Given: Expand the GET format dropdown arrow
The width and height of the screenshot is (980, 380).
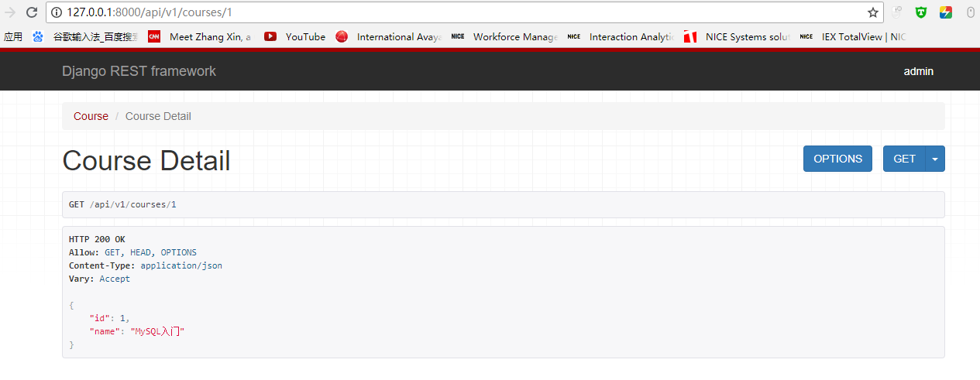Looking at the screenshot, I should click(935, 159).
